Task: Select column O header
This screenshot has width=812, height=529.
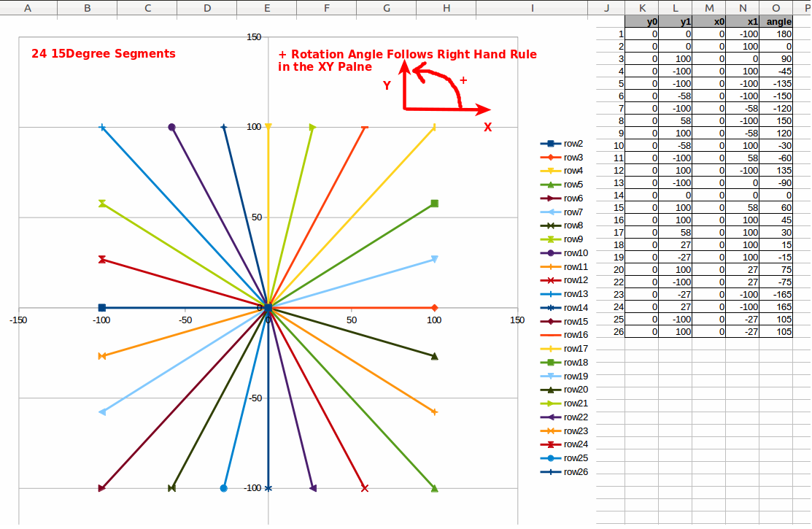Action: tap(776, 7)
